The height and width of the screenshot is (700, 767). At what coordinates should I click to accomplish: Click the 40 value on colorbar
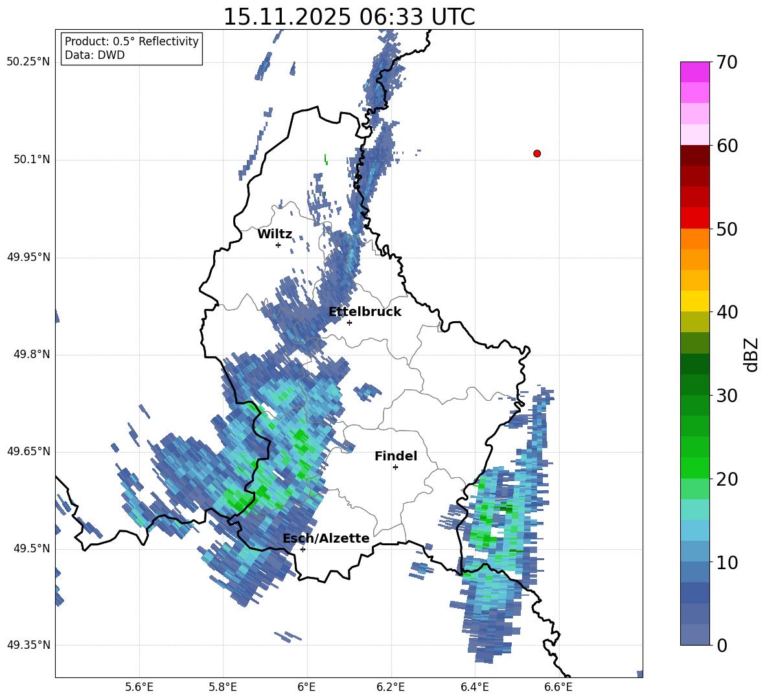pyautogui.click(x=727, y=312)
